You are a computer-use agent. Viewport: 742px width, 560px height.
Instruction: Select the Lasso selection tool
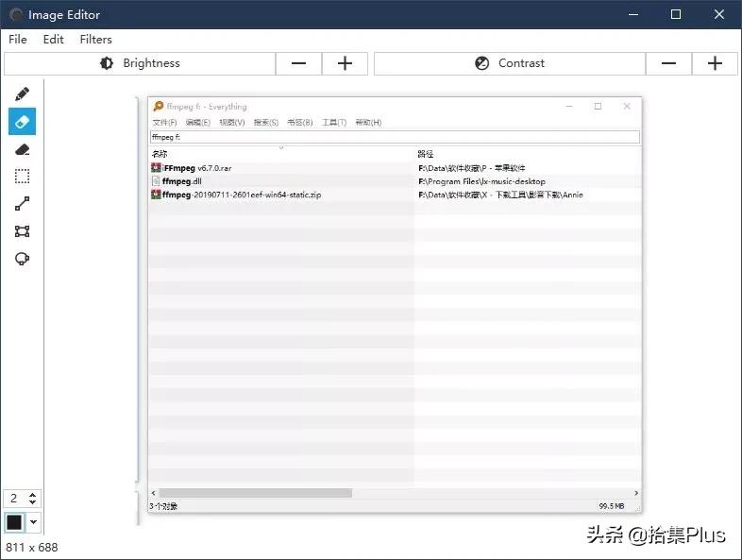(23, 259)
